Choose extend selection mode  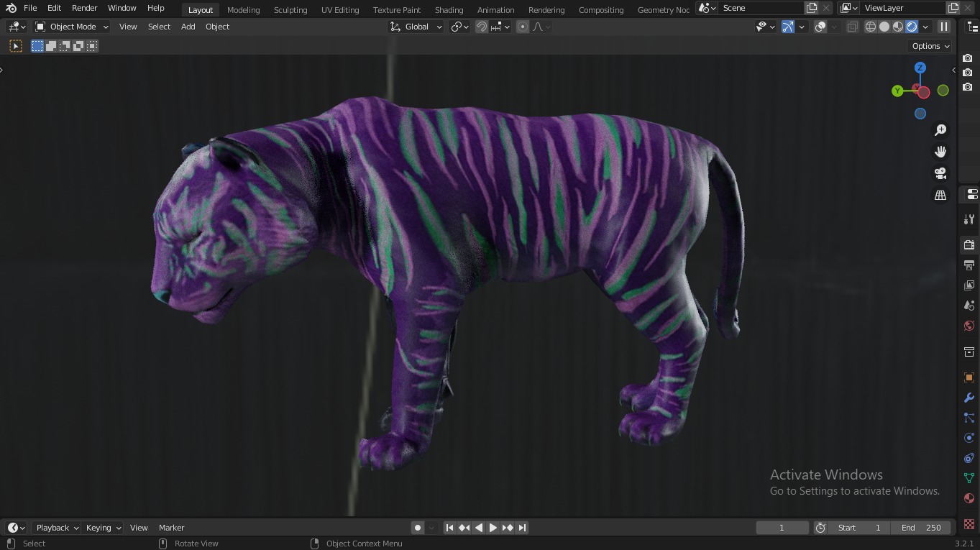51,46
